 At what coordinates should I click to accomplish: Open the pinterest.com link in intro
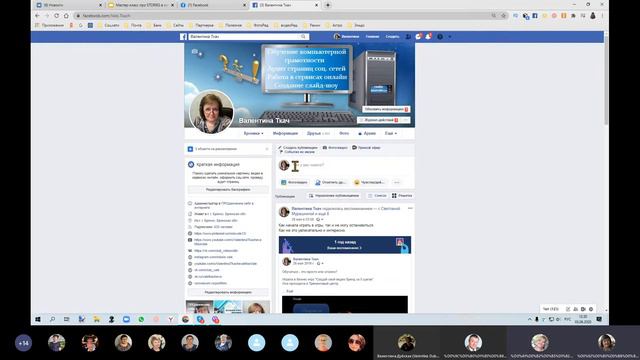[220, 233]
